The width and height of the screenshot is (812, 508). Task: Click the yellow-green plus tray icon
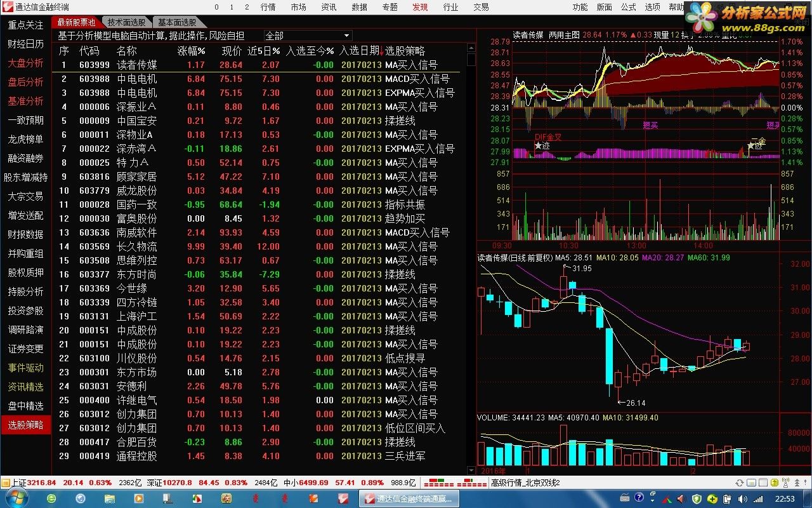tap(712, 499)
